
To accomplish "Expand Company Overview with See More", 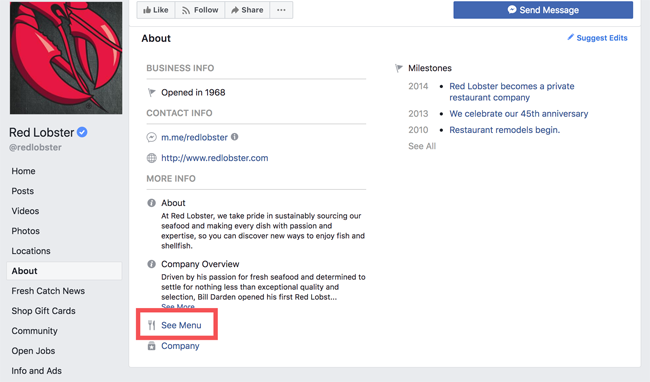I will coord(178,306).
